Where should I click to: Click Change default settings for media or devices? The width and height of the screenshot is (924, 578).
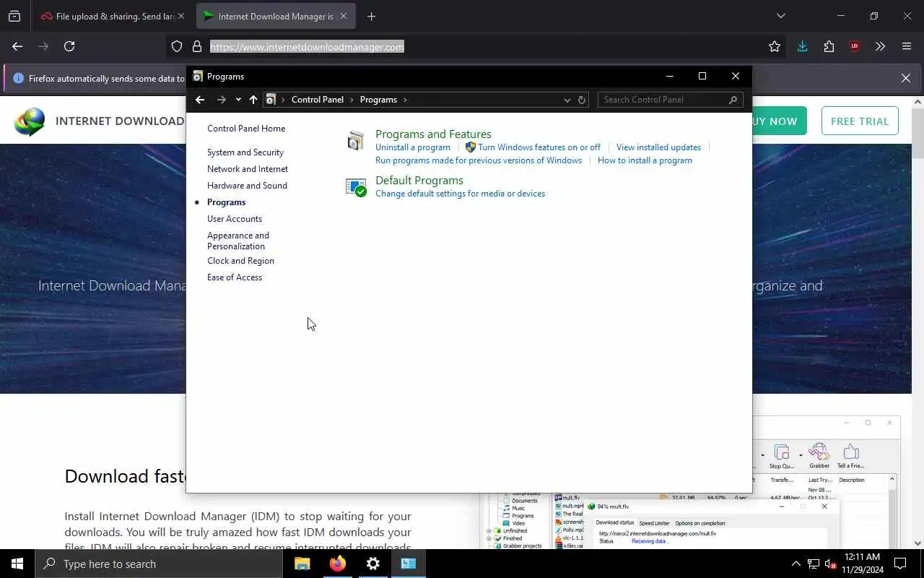tap(460, 194)
